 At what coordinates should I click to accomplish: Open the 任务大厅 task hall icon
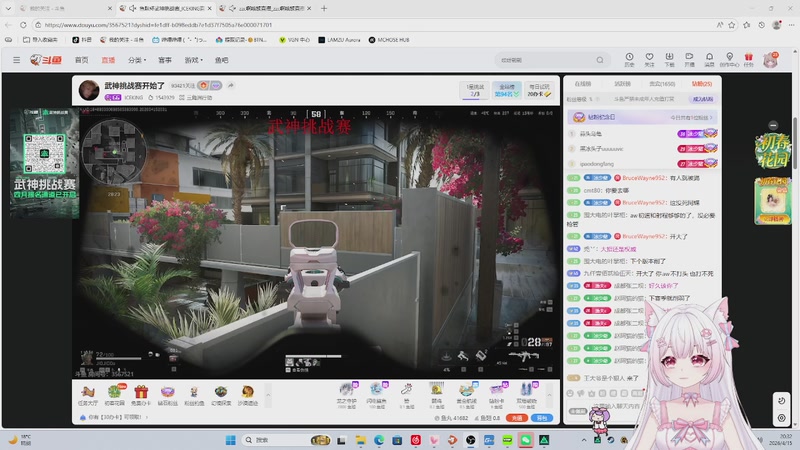click(x=88, y=395)
